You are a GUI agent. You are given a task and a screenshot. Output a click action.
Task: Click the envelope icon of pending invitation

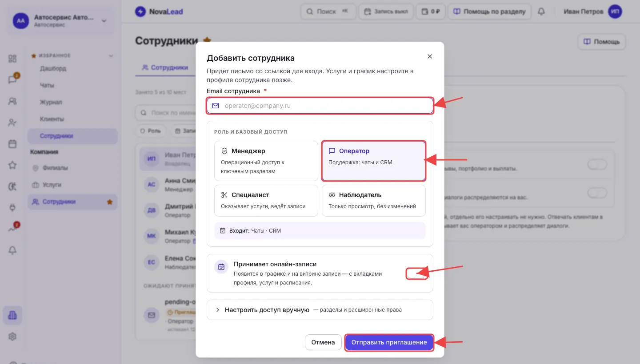coord(151,315)
